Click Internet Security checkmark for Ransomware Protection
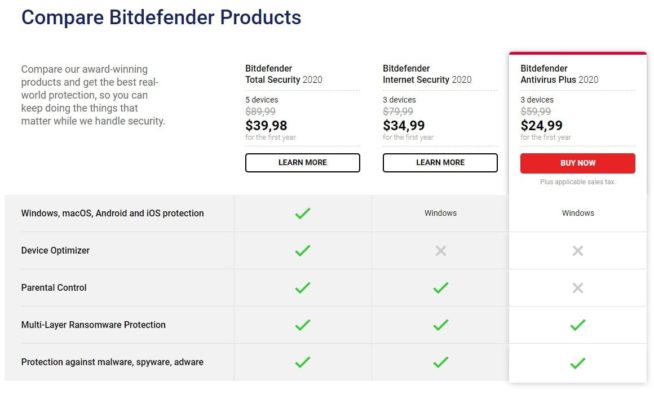This screenshot has width=654, height=395. click(440, 325)
